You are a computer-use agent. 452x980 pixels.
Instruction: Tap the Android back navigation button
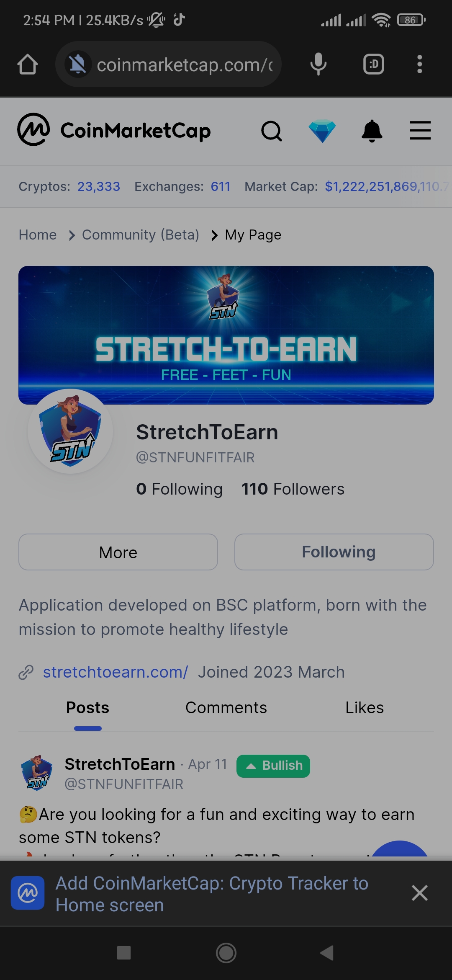(x=327, y=953)
